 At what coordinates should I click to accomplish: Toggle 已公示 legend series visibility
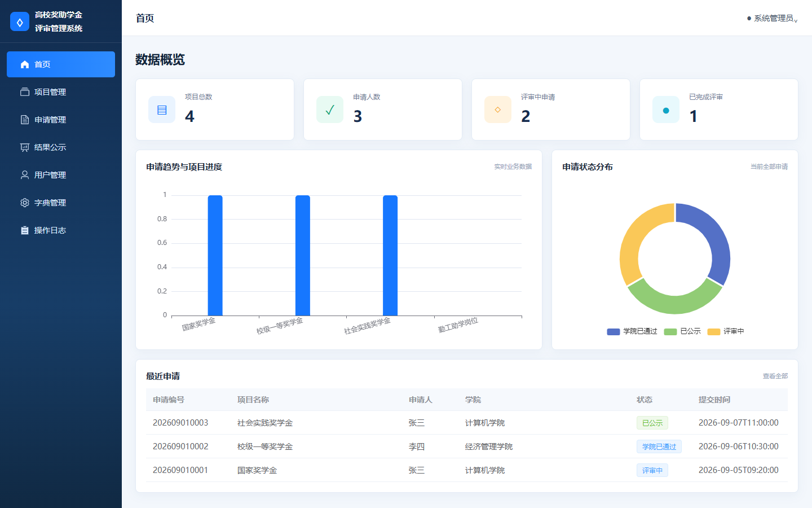point(682,331)
